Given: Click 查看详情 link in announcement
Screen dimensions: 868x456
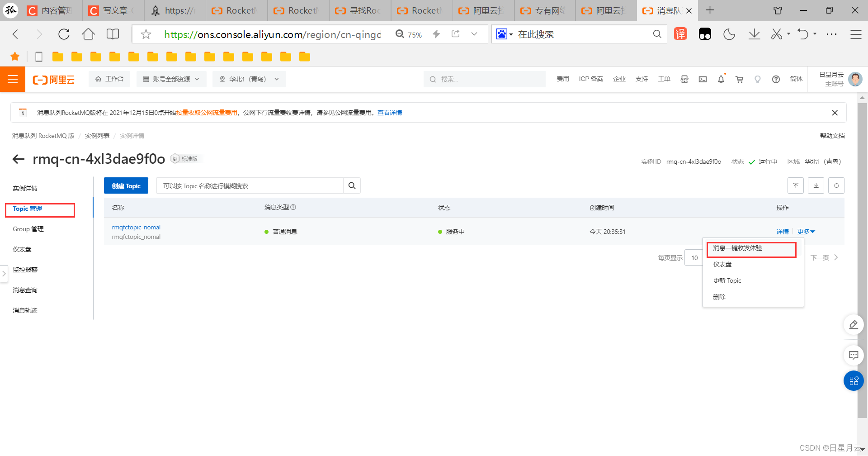Looking at the screenshot, I should (x=390, y=113).
